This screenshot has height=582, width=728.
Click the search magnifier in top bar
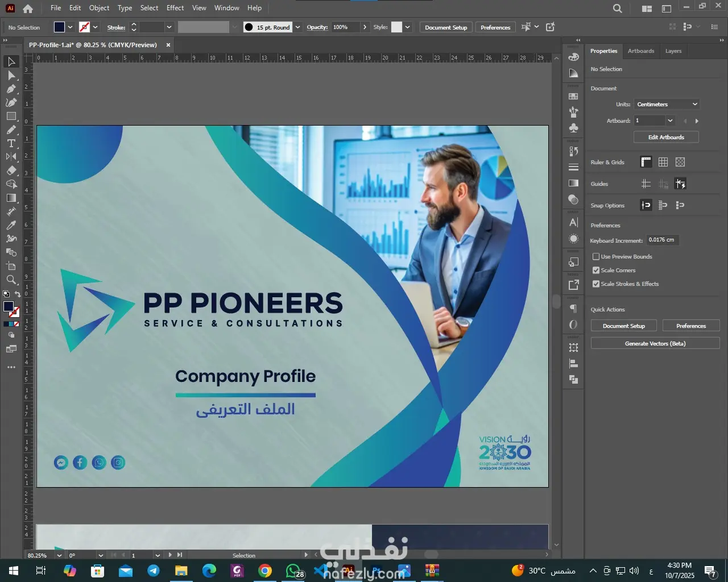(x=617, y=9)
